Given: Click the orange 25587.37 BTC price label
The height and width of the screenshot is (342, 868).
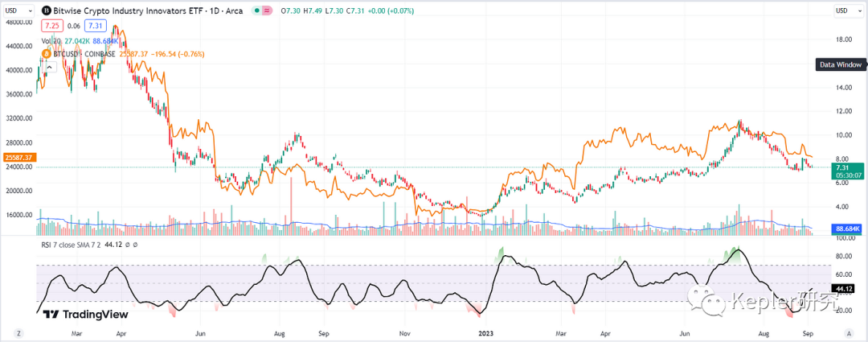Looking at the screenshot, I should tap(18, 158).
